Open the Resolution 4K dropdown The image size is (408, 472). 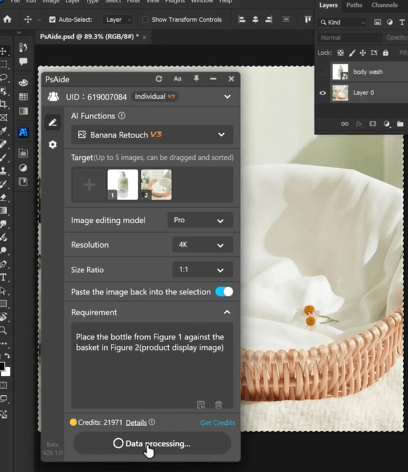203,245
